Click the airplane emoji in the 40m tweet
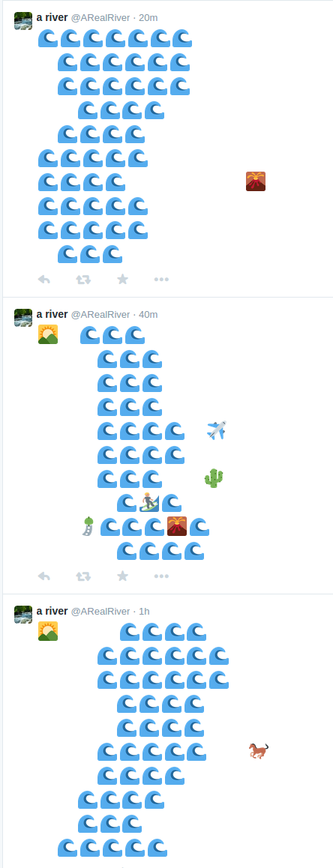The image size is (333, 868). (x=217, y=430)
